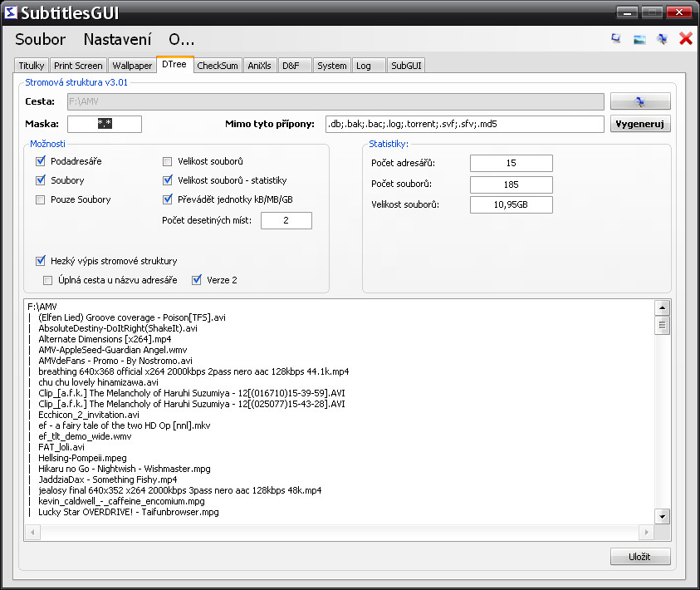Click the Uložit button
The width and height of the screenshot is (700, 590).
pos(640,557)
